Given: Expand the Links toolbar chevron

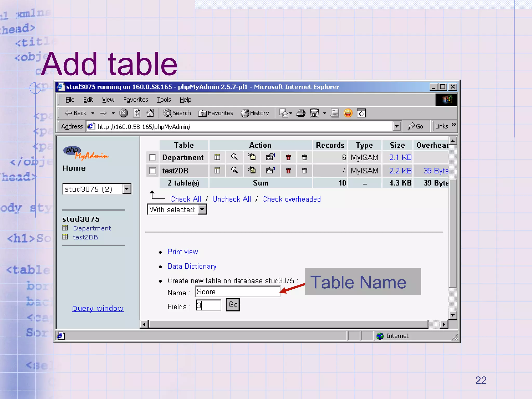Looking at the screenshot, I should (454, 124).
